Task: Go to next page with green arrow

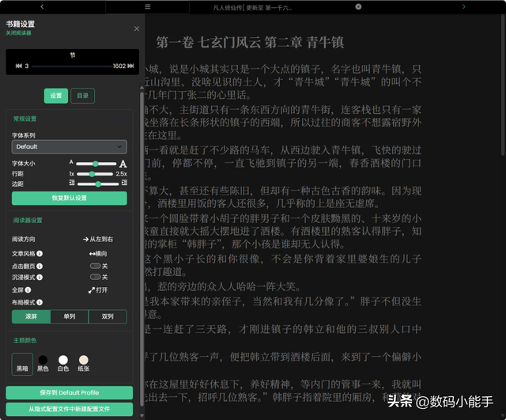Action: click(464, 6)
